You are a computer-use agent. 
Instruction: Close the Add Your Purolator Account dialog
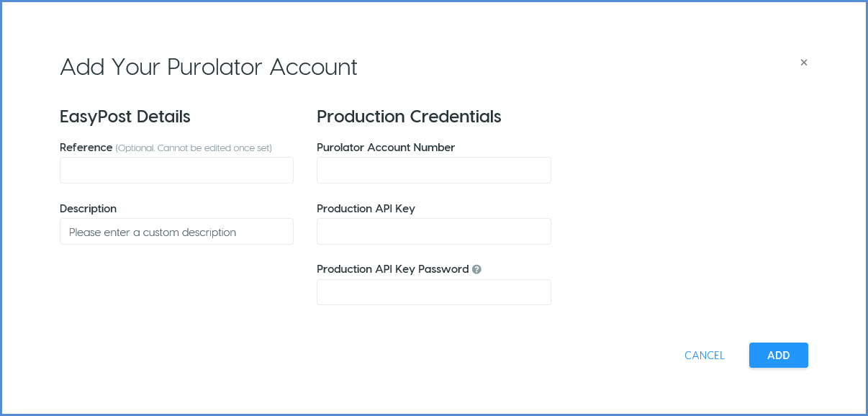[x=804, y=63]
